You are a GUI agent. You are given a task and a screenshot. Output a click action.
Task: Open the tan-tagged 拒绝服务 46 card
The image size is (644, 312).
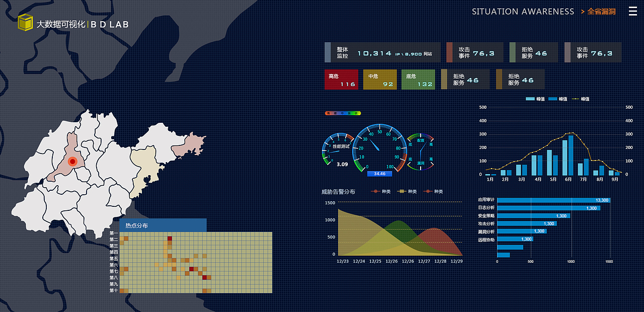[x=465, y=80]
